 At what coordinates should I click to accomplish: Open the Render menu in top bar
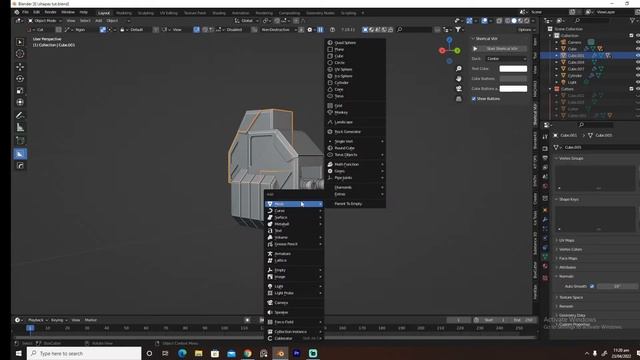click(50, 12)
